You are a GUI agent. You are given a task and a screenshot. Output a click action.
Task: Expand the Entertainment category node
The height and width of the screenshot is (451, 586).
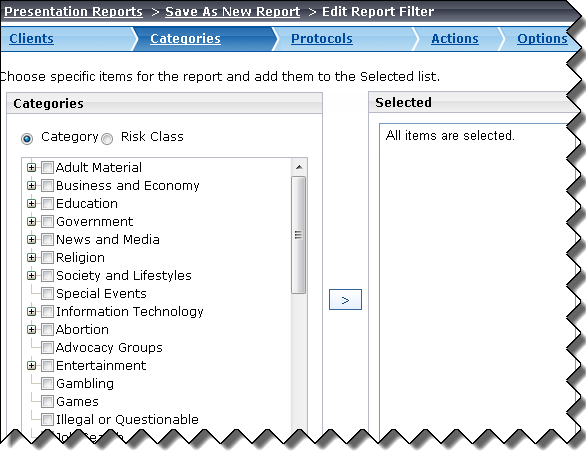pos(32,365)
